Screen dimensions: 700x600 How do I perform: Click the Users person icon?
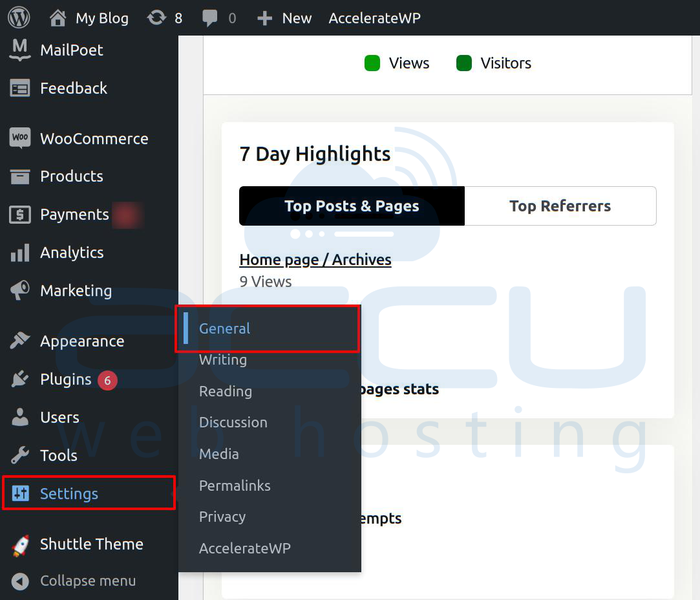[x=19, y=417]
